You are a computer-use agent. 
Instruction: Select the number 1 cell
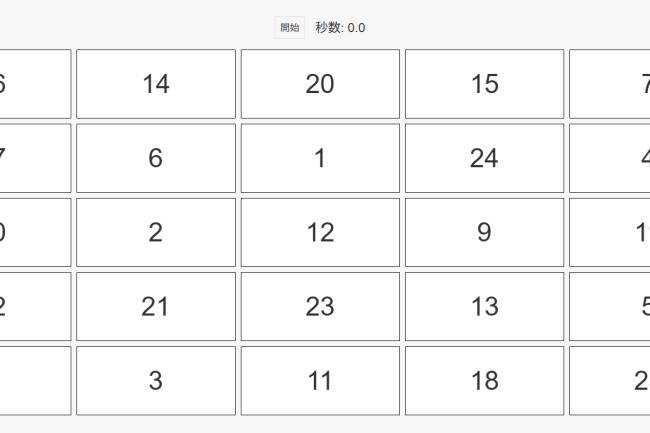point(320,158)
